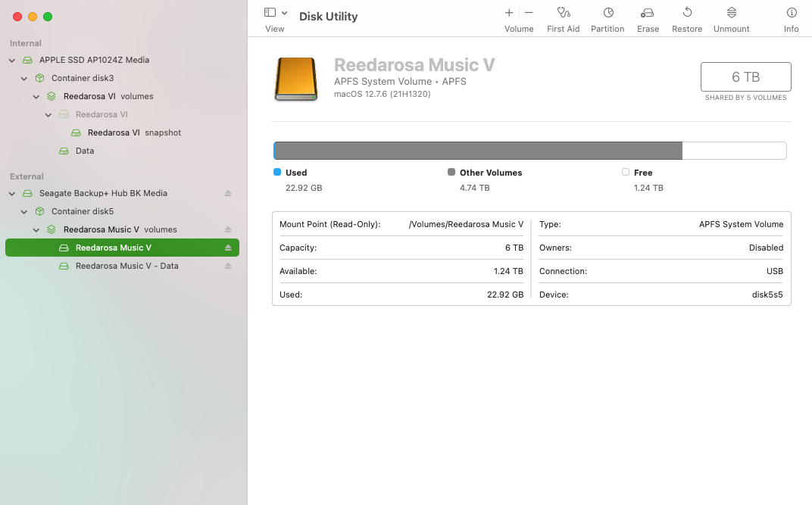Select Seagate Backup+ Hub BK Media
The width and height of the screenshot is (812, 505).
click(122, 193)
